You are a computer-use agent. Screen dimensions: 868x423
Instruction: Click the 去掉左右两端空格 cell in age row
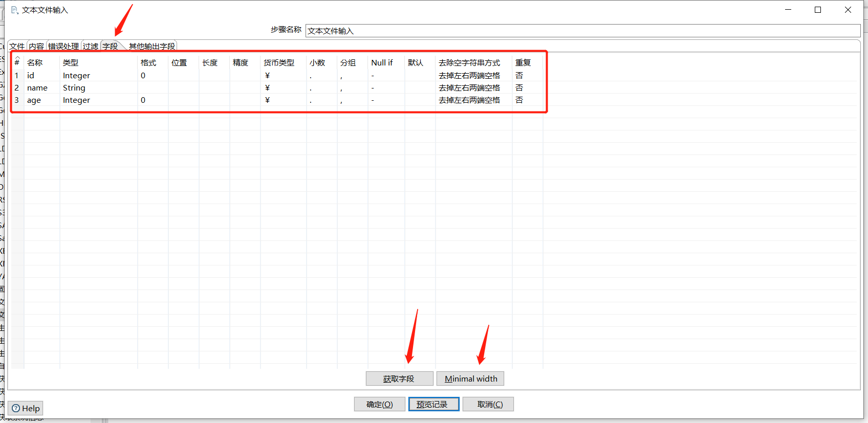tap(474, 100)
